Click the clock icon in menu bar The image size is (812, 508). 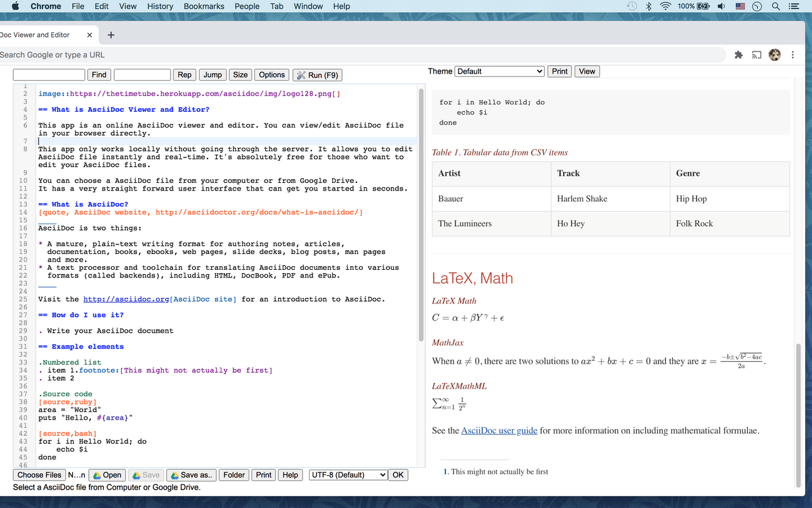tap(757, 6)
